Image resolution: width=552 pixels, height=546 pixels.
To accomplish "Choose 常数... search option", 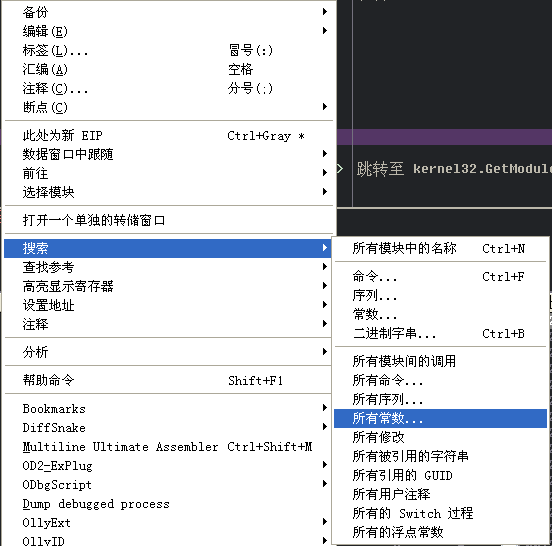I will pos(440,314).
